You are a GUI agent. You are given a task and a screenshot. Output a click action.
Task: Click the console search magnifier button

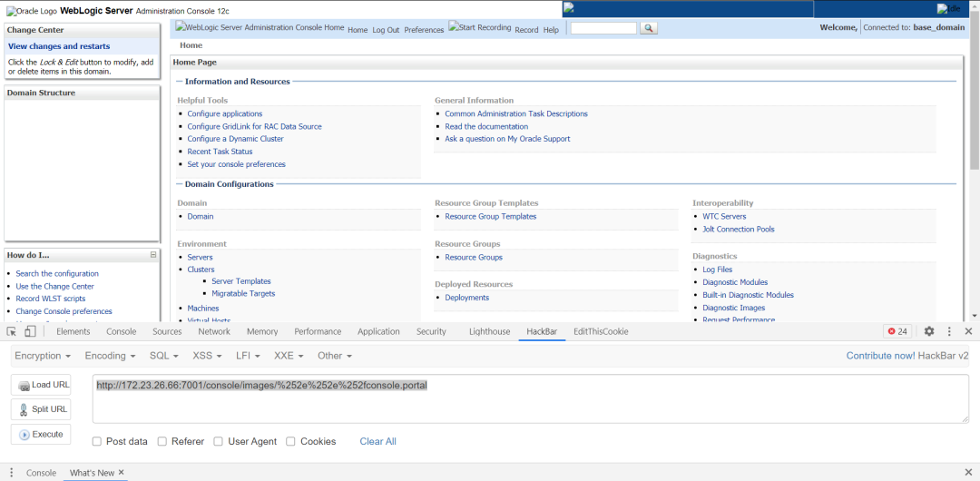click(x=648, y=28)
